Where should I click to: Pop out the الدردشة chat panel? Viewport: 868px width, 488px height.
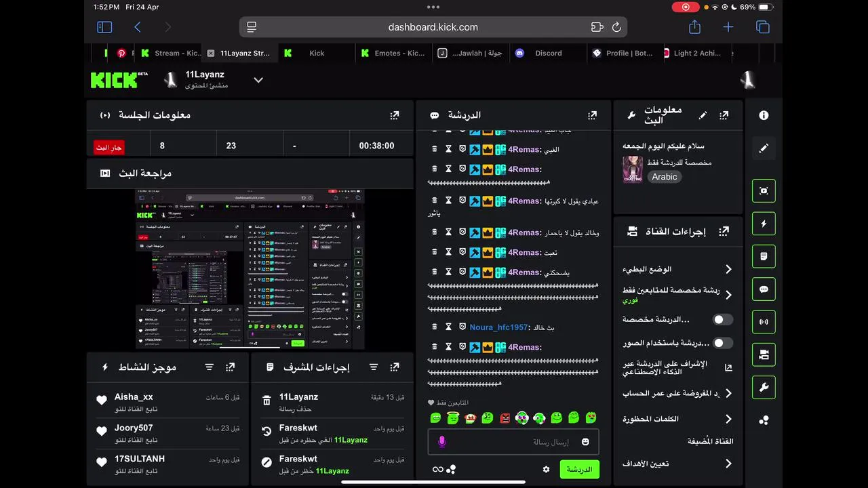[592, 115]
